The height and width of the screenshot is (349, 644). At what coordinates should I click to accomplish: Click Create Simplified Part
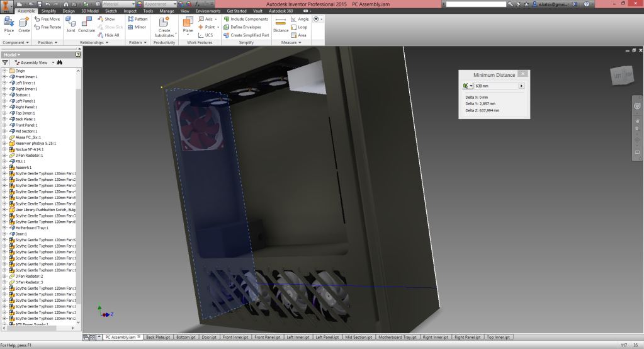click(x=246, y=35)
